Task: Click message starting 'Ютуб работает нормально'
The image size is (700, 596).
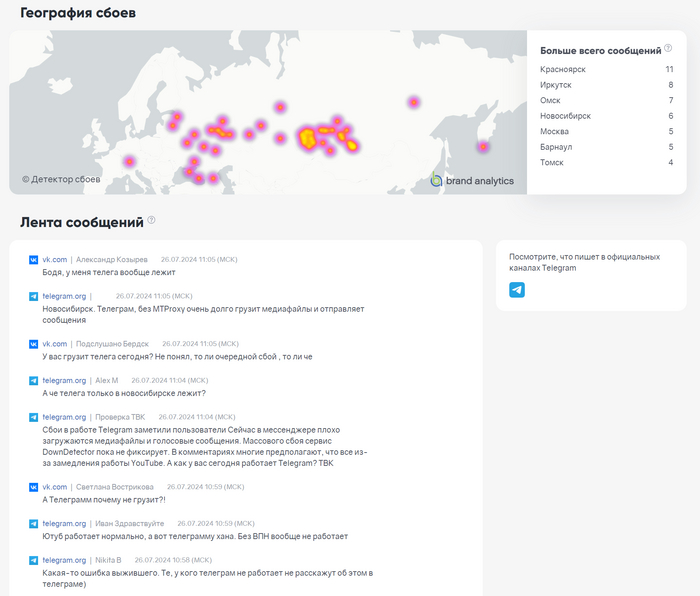Action: (195, 536)
